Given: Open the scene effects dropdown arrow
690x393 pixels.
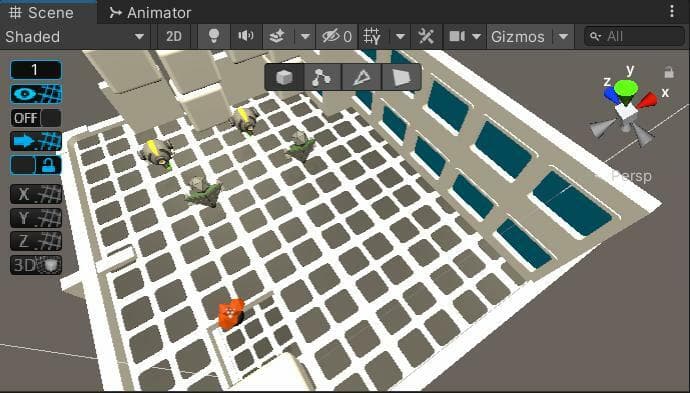Looking at the screenshot, I should [x=305, y=37].
